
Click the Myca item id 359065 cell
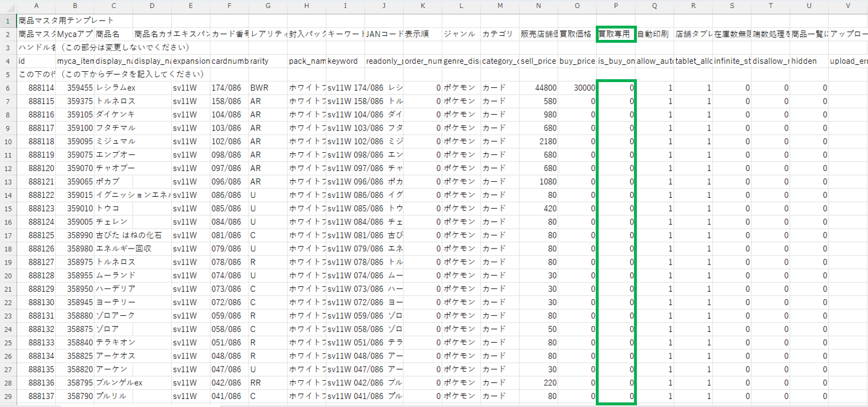(x=75, y=181)
